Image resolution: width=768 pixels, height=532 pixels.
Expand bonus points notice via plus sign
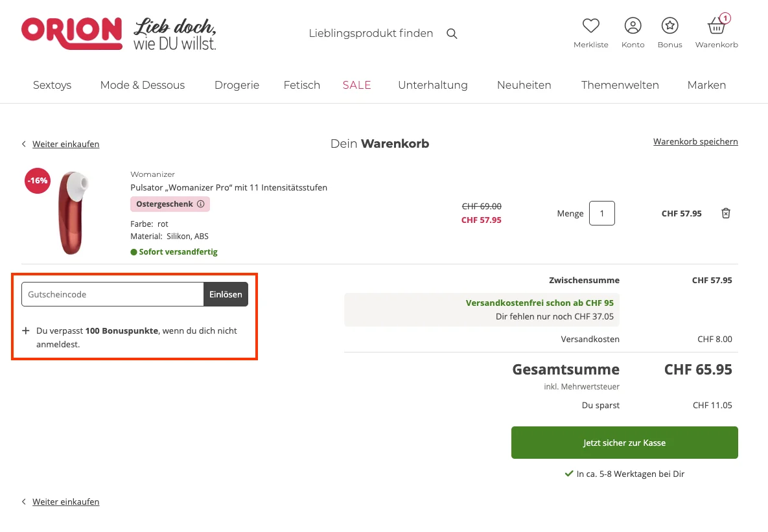pyautogui.click(x=26, y=330)
